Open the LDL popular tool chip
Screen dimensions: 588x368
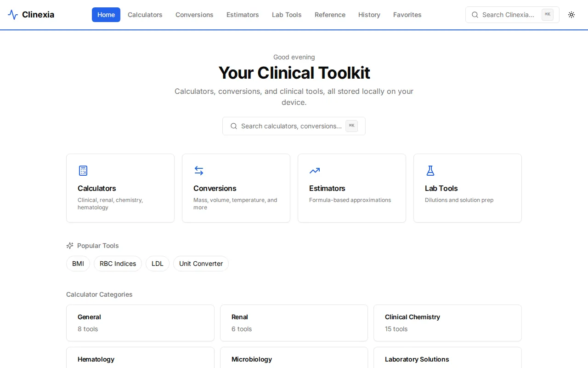158,264
